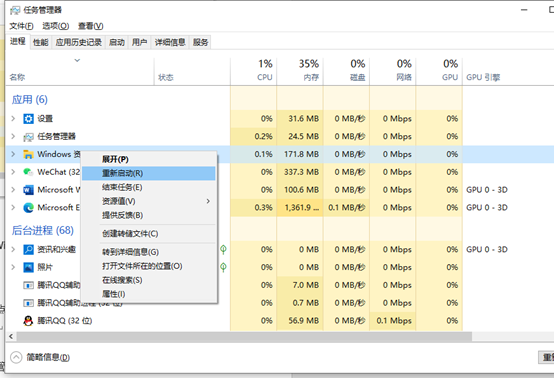Click the 资讯和兴趣 search icon
554x378 pixels.
pos(28,250)
